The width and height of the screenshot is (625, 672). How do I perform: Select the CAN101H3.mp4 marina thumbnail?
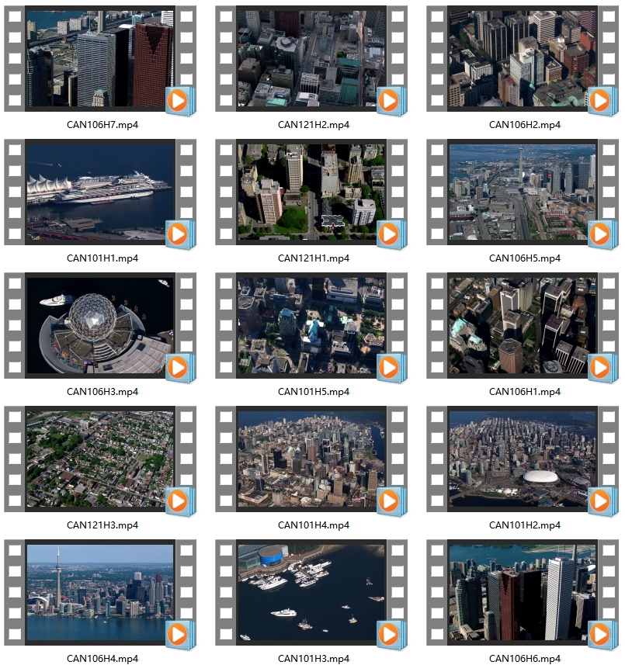click(311, 592)
